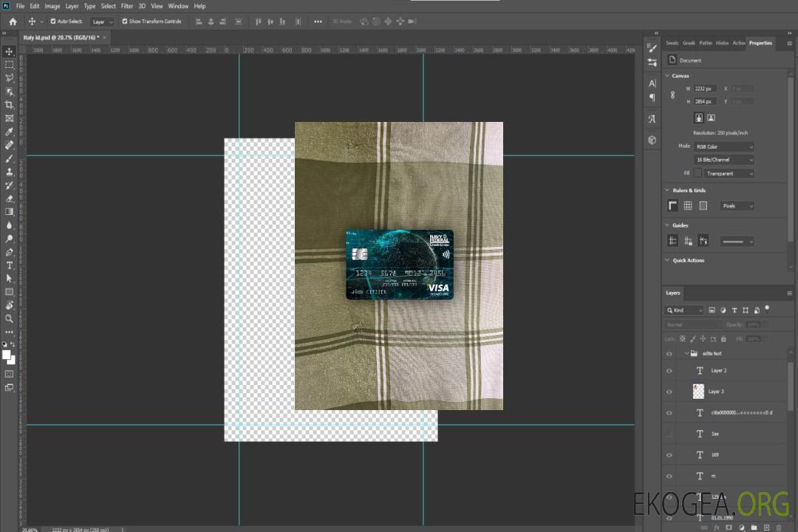Click the Home icon in options bar
Screen dimensions: 798x532
tap(13, 21)
